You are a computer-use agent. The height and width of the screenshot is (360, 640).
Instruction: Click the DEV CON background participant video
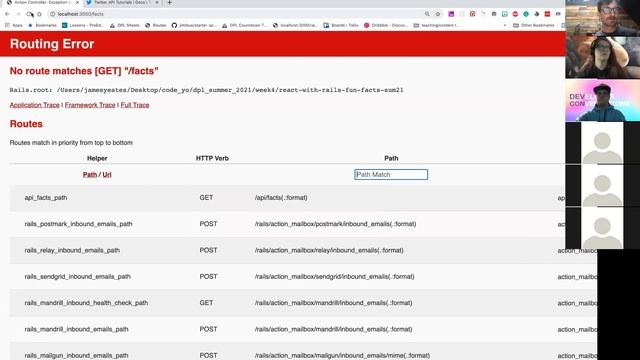click(x=602, y=101)
